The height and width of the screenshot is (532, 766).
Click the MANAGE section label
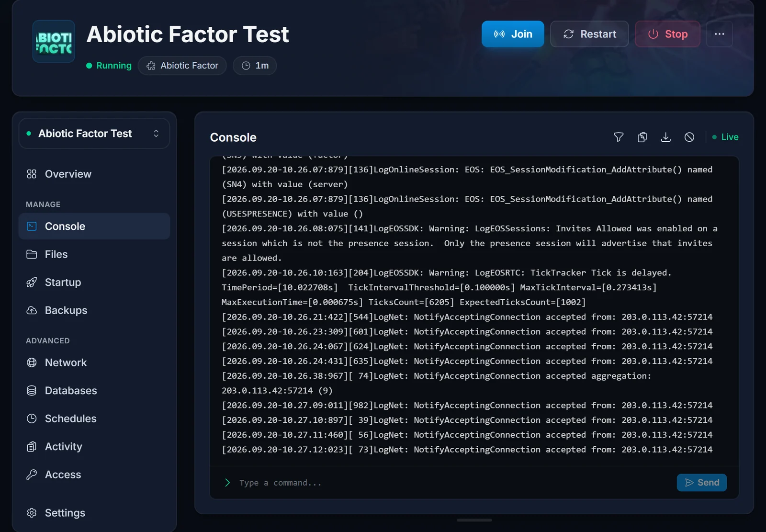(x=43, y=204)
